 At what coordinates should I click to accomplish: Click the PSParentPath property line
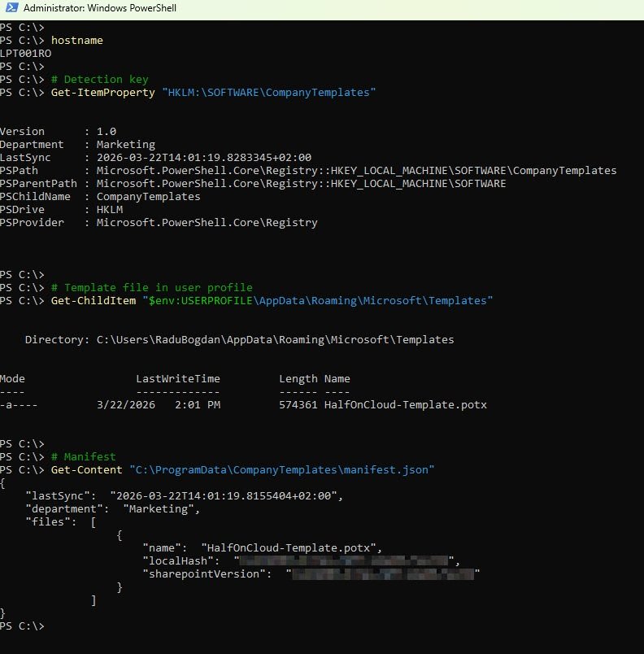point(252,183)
